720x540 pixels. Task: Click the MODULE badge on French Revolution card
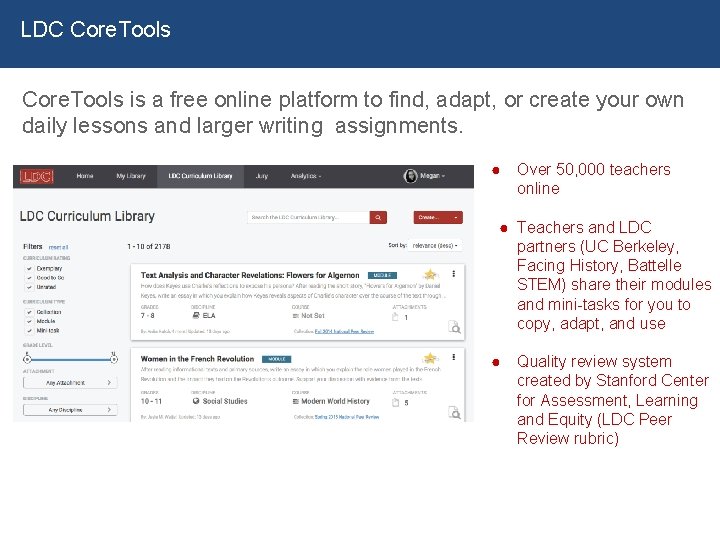click(276, 359)
